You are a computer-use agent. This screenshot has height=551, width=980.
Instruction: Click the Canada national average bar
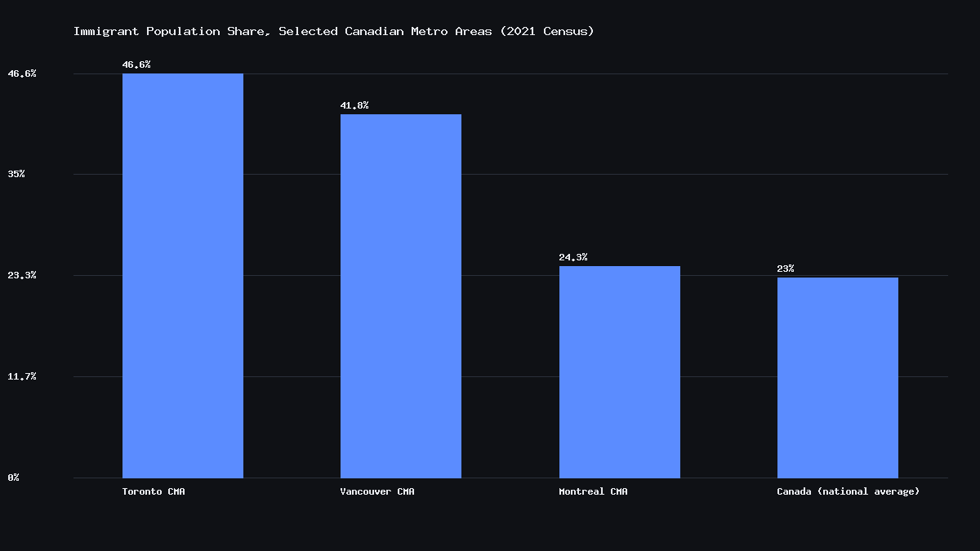pyautogui.click(x=838, y=378)
